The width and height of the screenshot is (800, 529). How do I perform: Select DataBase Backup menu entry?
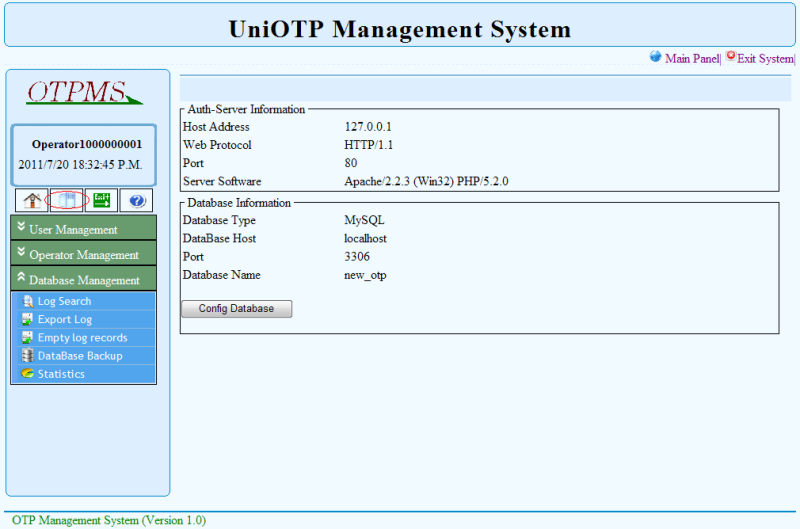pos(87,356)
